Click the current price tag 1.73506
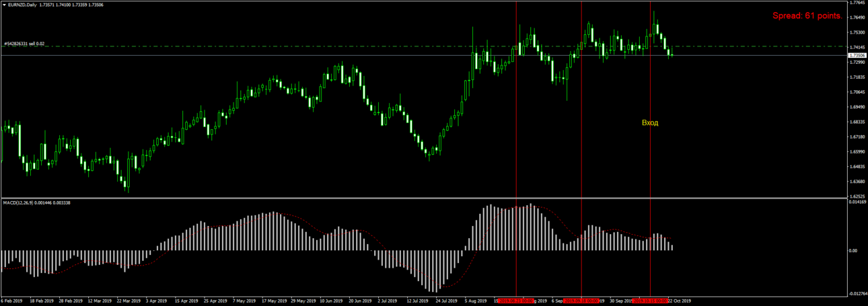868x306 pixels. pyautogui.click(x=856, y=56)
